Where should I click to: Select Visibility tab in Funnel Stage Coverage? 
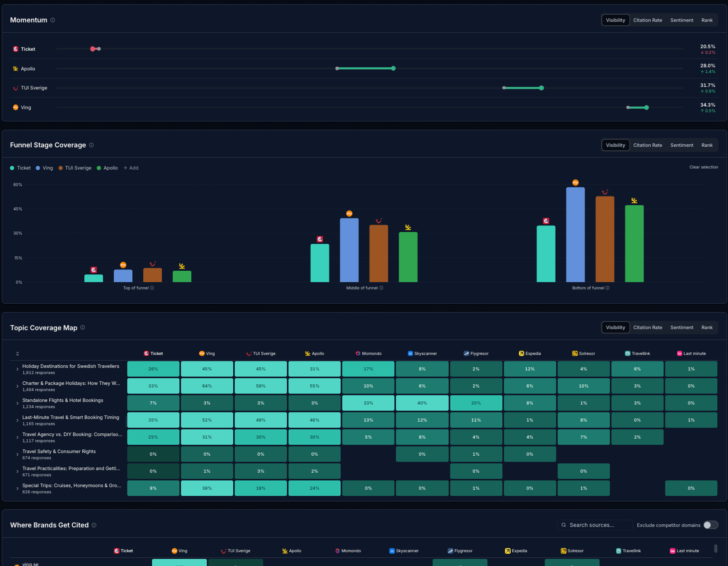point(615,145)
